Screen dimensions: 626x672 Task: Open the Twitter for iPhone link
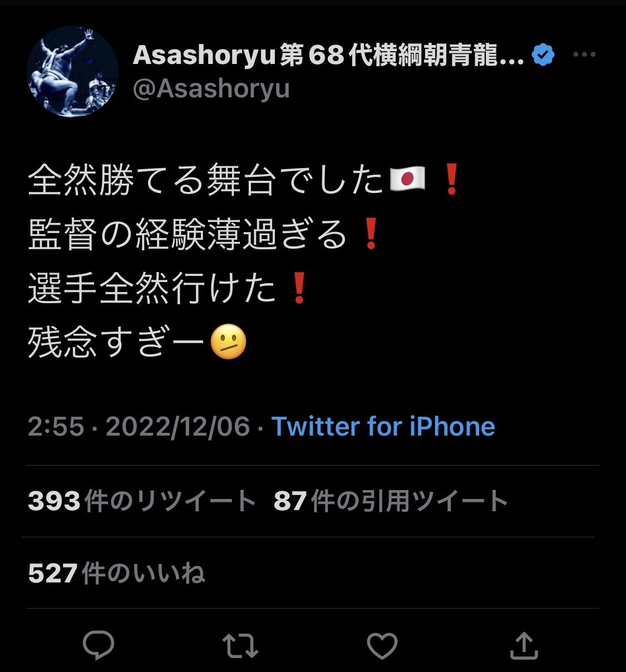[x=383, y=427]
